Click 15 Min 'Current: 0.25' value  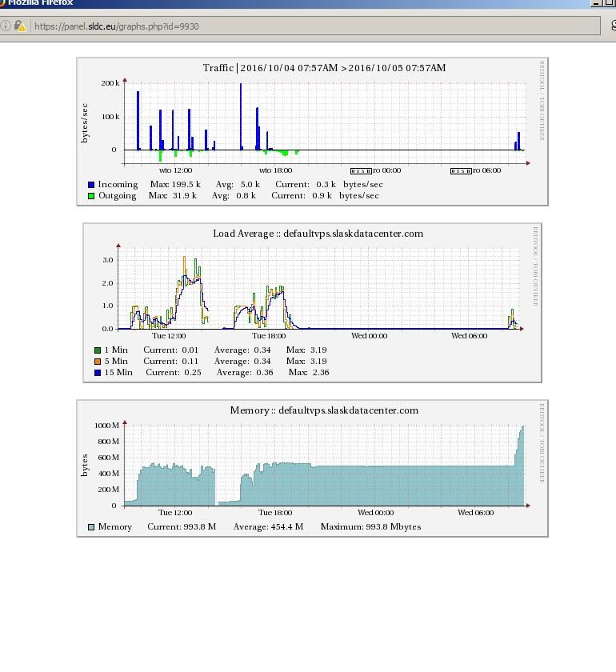coord(173,372)
